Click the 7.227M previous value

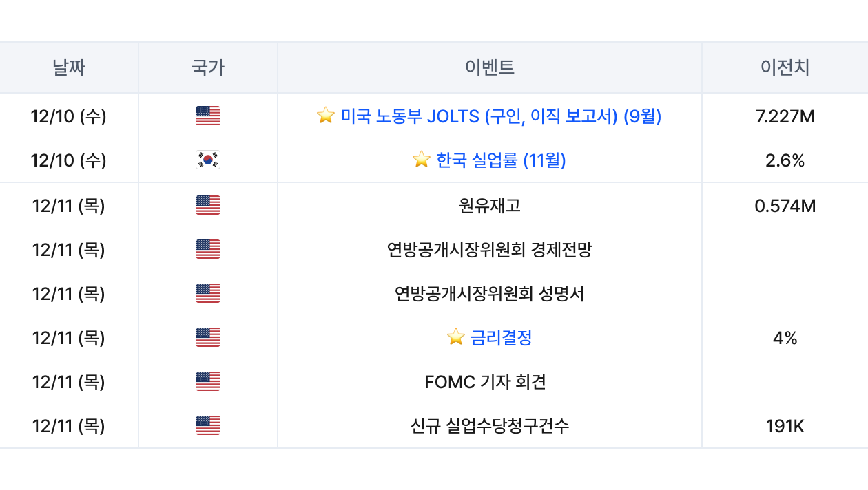785,116
